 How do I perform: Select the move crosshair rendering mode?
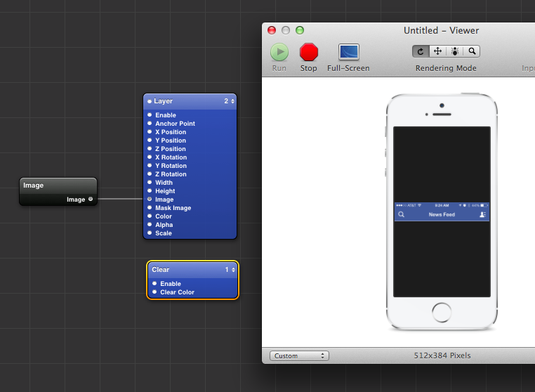[437, 51]
